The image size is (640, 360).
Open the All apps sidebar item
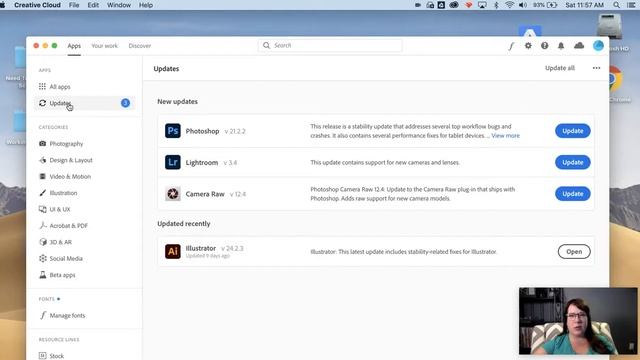pyautogui.click(x=84, y=87)
